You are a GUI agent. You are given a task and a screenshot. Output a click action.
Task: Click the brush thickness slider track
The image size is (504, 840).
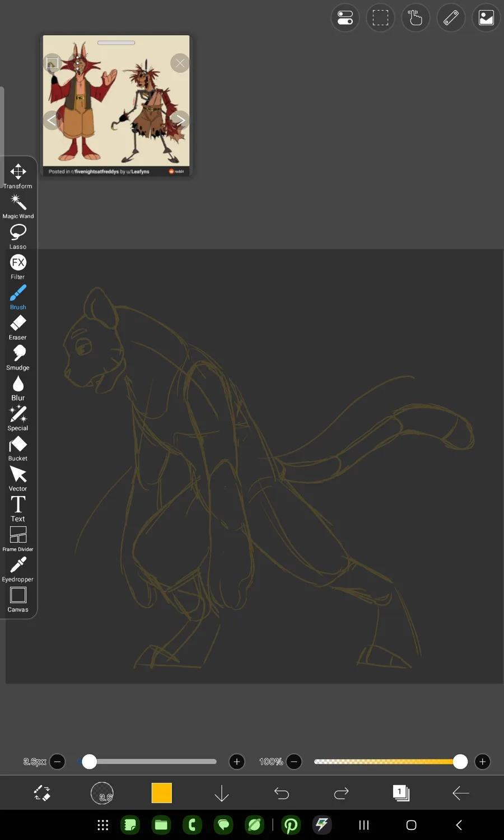click(x=148, y=762)
